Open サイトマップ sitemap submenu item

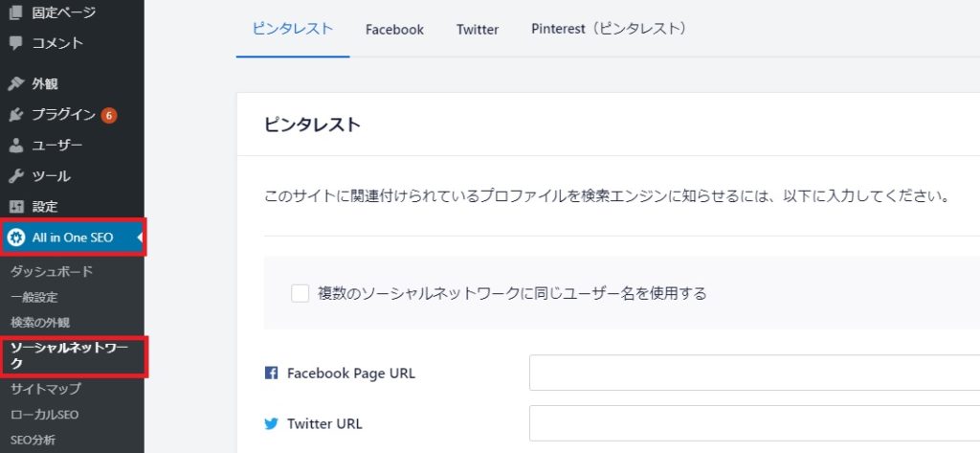pos(46,389)
